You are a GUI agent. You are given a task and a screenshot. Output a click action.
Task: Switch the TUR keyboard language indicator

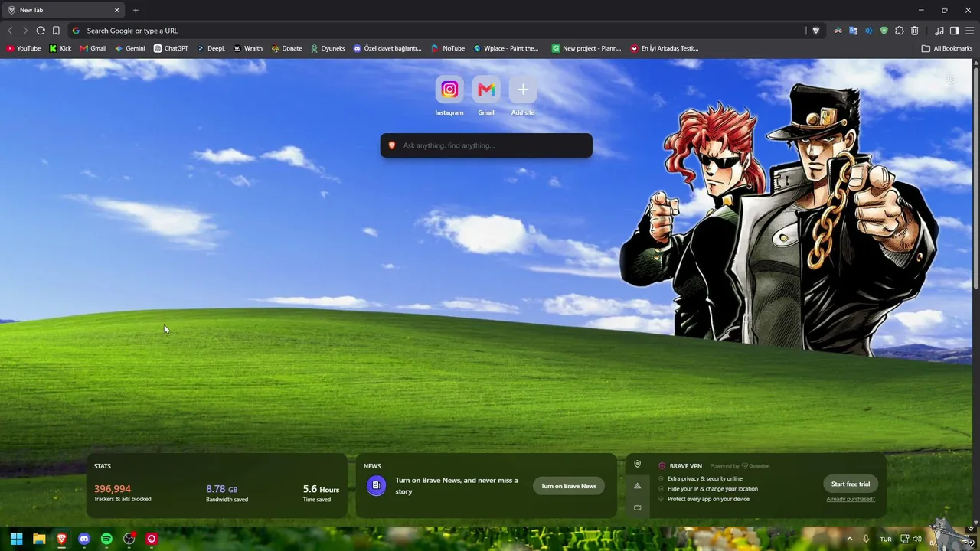[886, 539]
